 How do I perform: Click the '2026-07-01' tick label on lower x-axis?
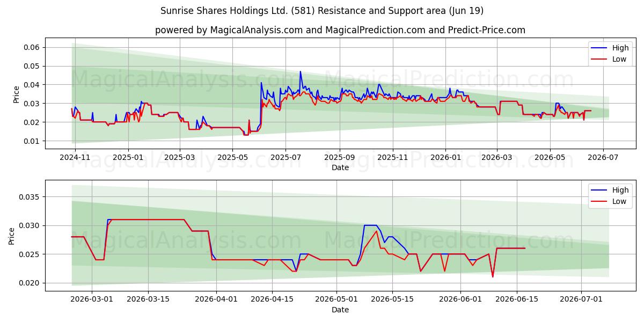tap(581, 300)
